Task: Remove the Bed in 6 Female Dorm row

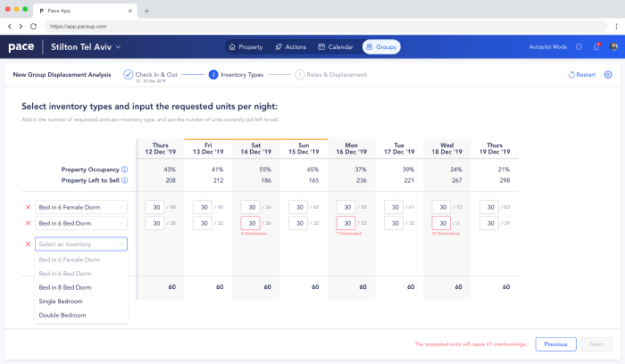Action: pyautogui.click(x=28, y=207)
